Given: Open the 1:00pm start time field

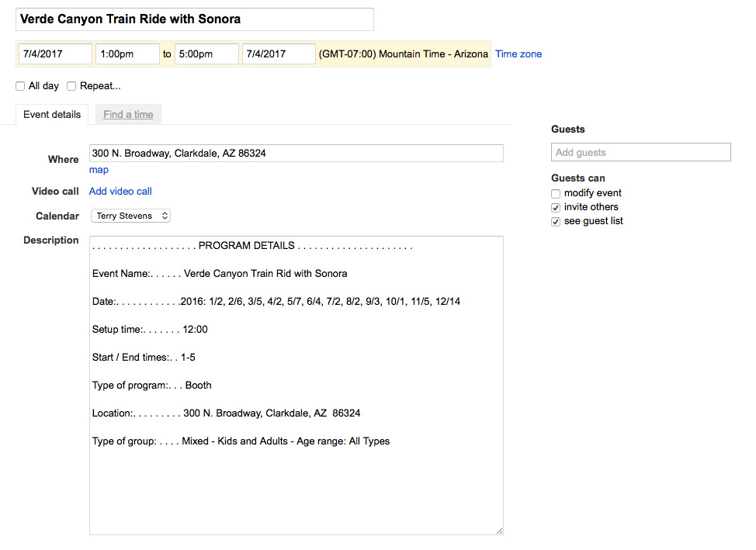Looking at the screenshot, I should (127, 54).
